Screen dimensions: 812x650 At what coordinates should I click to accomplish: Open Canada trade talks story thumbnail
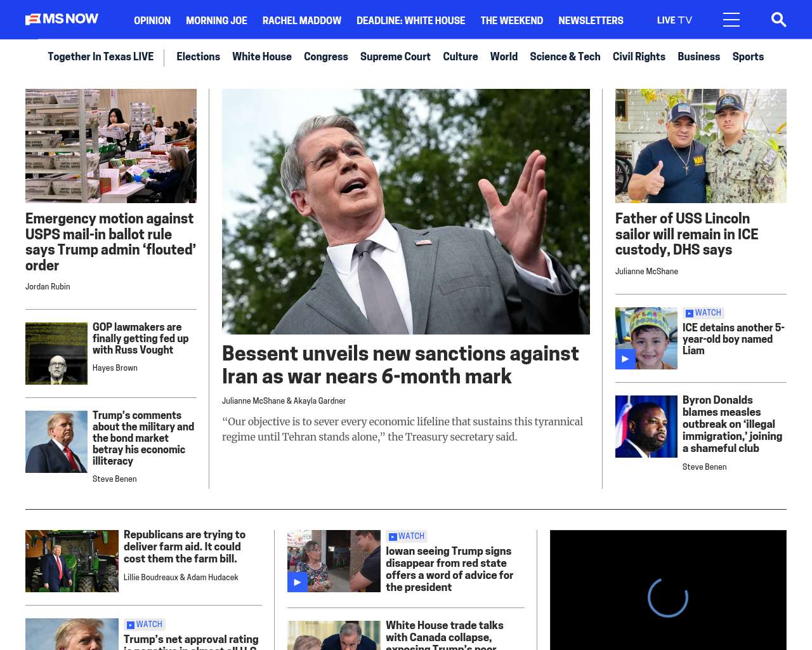pos(334,635)
